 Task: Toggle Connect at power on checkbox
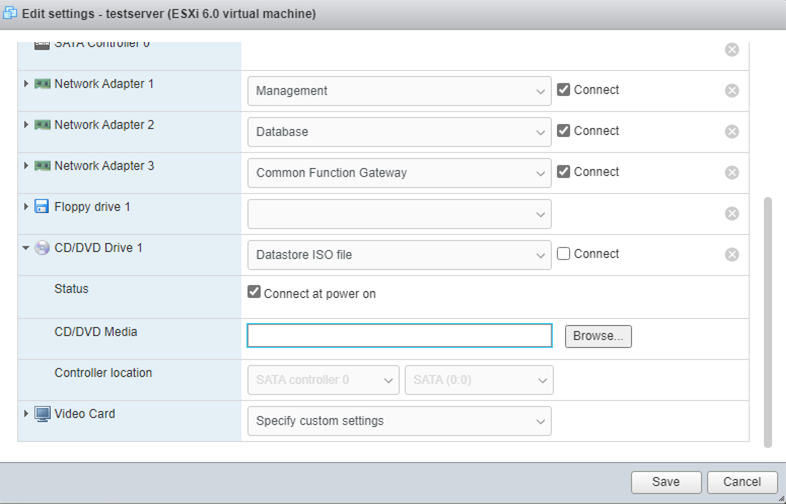coord(254,294)
